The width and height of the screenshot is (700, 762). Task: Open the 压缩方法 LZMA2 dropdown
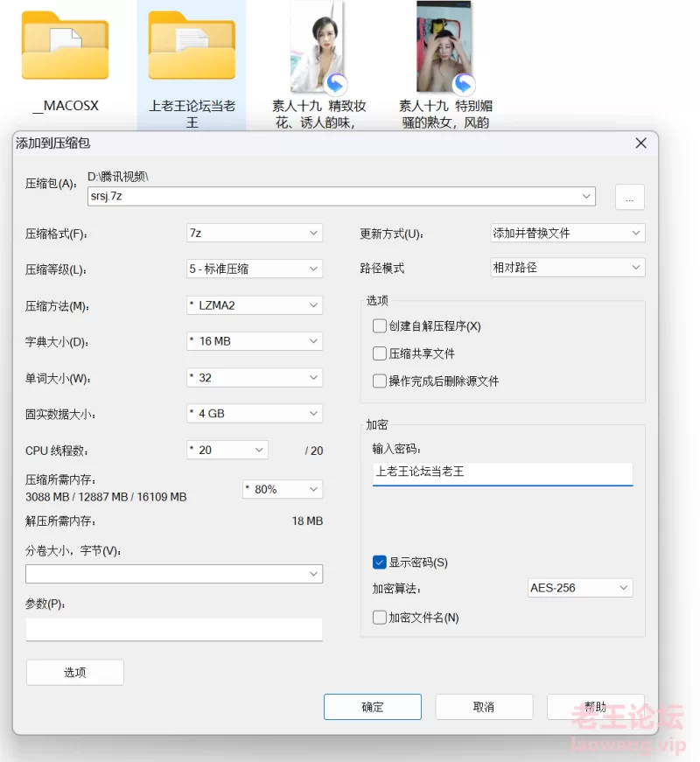point(255,305)
